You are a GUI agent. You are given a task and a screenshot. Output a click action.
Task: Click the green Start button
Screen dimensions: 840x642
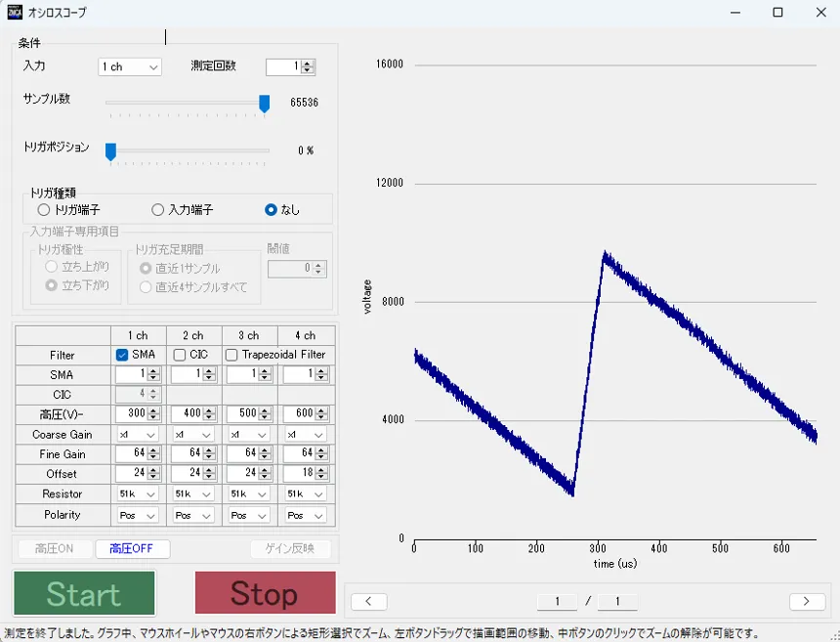coord(84,593)
